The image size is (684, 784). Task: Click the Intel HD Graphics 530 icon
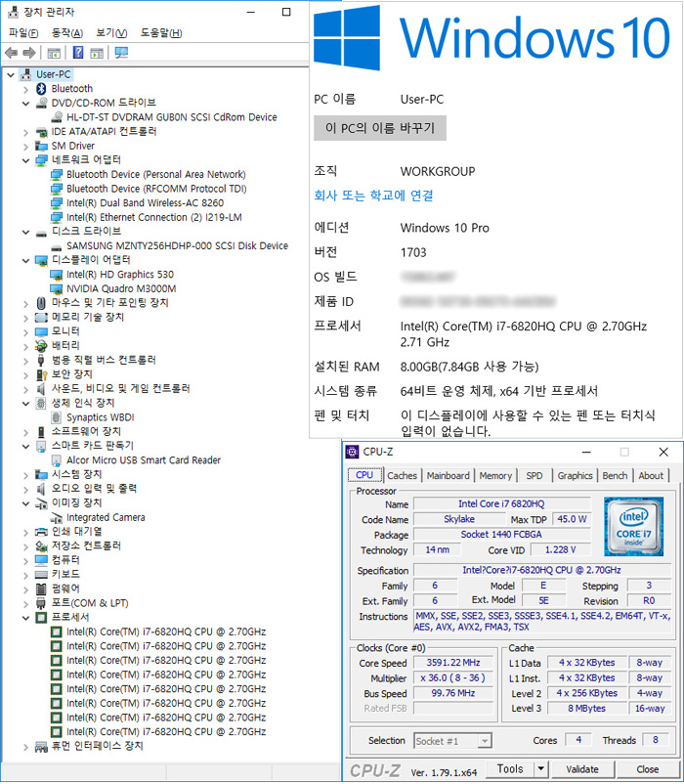pyautogui.click(x=57, y=275)
